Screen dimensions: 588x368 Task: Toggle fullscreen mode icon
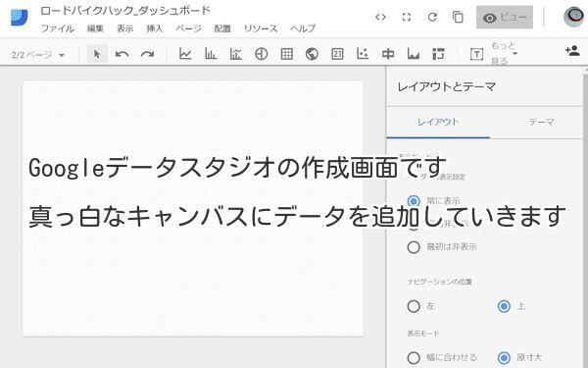tap(407, 17)
